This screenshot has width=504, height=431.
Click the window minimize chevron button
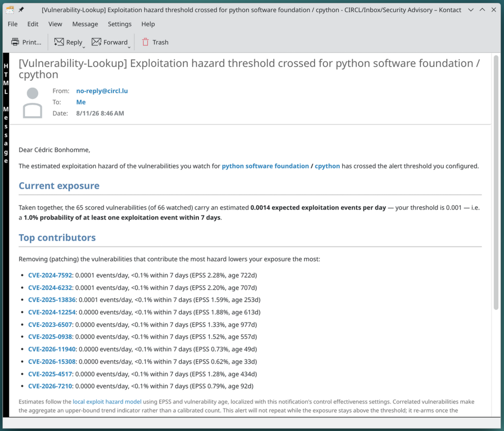[471, 10]
